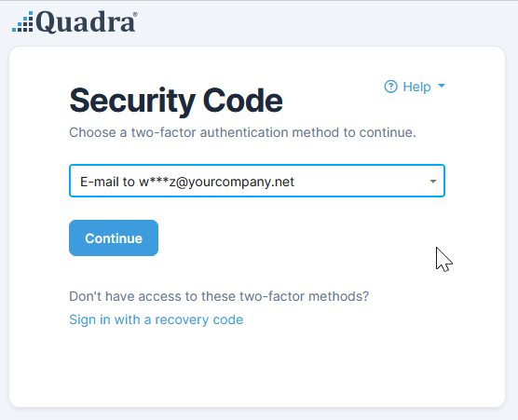The image size is (518, 420).
Task: Click 'E-mail to' text inside the selector
Action: [107, 182]
